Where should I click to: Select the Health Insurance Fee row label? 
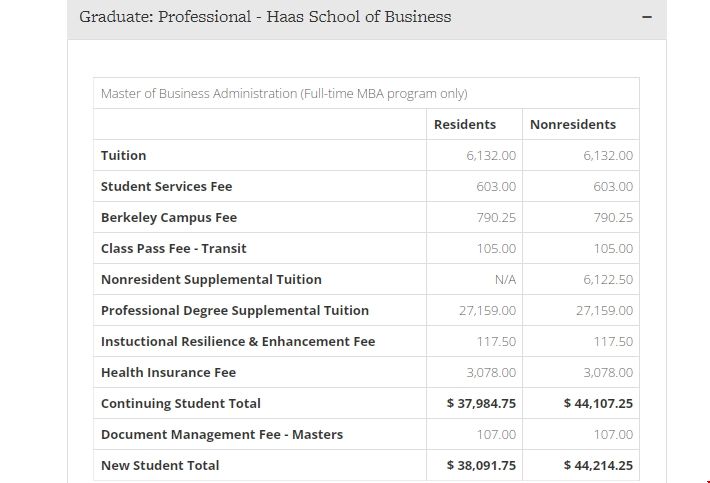(x=169, y=372)
